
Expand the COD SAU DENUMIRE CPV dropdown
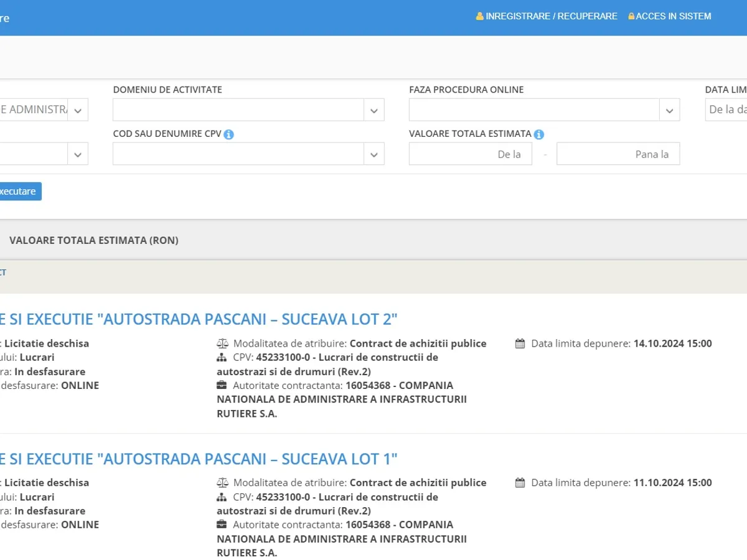tap(374, 154)
